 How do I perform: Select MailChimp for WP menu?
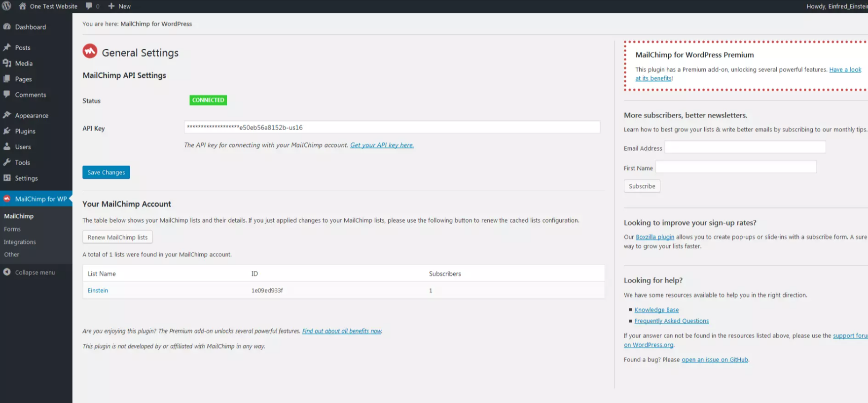click(41, 199)
